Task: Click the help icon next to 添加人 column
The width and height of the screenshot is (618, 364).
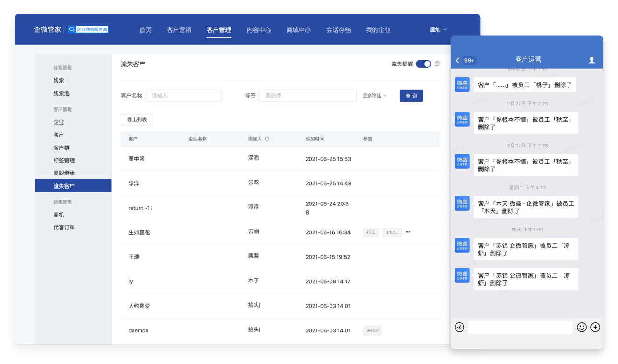Action: (x=267, y=139)
